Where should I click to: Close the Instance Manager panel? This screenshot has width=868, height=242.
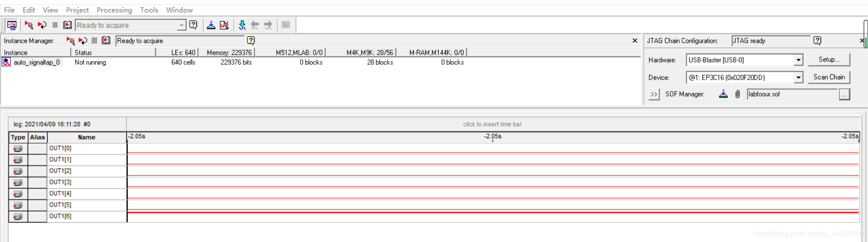[x=635, y=40]
